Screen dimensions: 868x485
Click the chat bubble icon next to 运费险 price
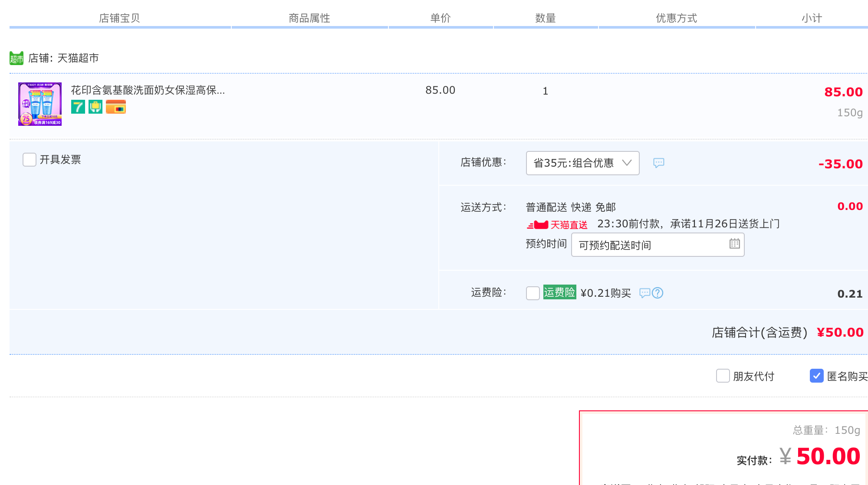645,293
